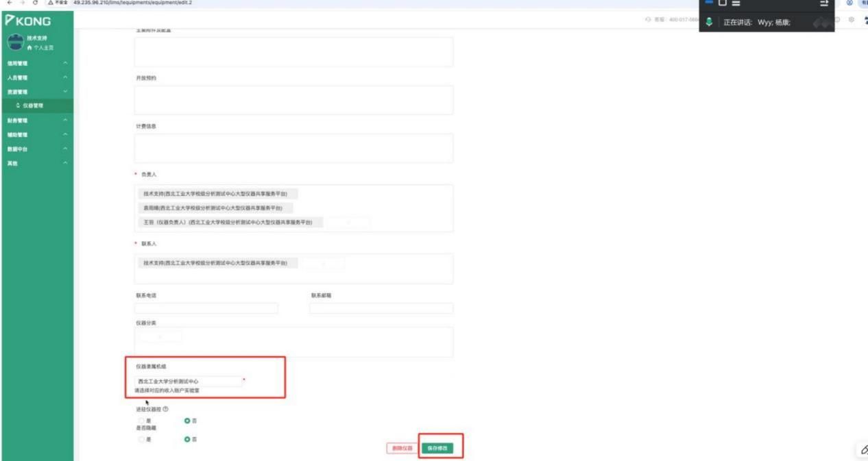
Task: Reload the page with the refresh icon
Action: tap(34, 3)
